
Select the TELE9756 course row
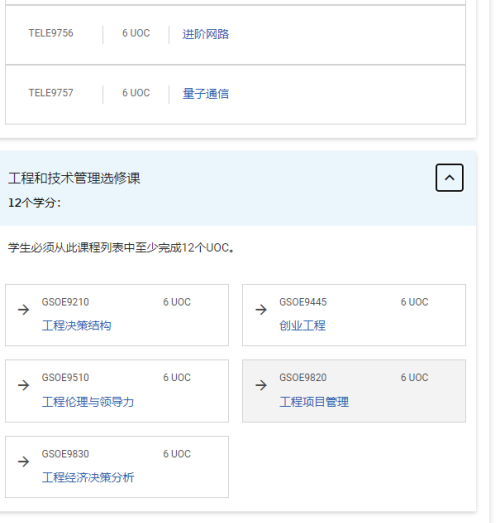pos(235,35)
